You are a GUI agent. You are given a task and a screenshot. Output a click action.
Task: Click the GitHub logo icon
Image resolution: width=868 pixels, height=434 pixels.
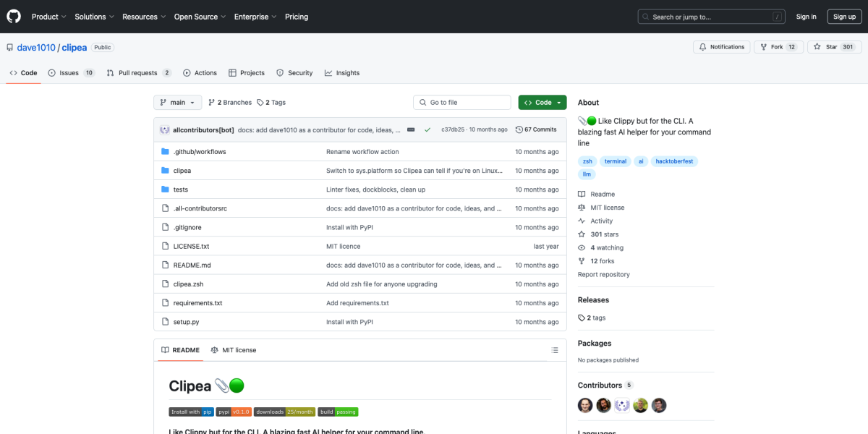coord(14,17)
